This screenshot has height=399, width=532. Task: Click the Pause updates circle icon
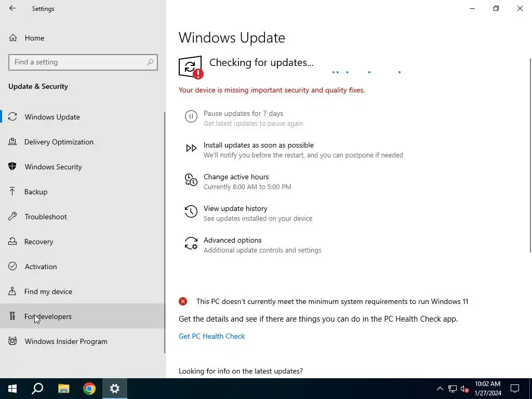coord(191,116)
